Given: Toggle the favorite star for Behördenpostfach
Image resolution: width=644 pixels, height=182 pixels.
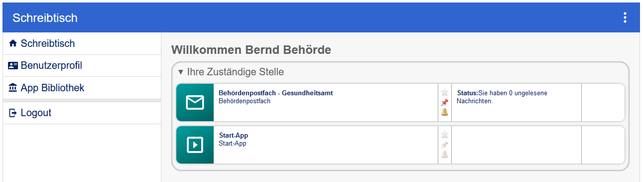Looking at the screenshot, I should (445, 92).
